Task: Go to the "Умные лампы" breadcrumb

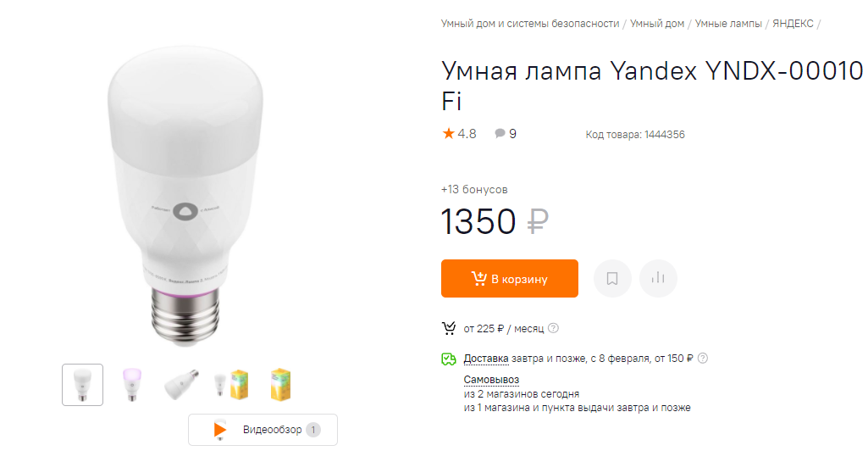Action: [x=728, y=23]
